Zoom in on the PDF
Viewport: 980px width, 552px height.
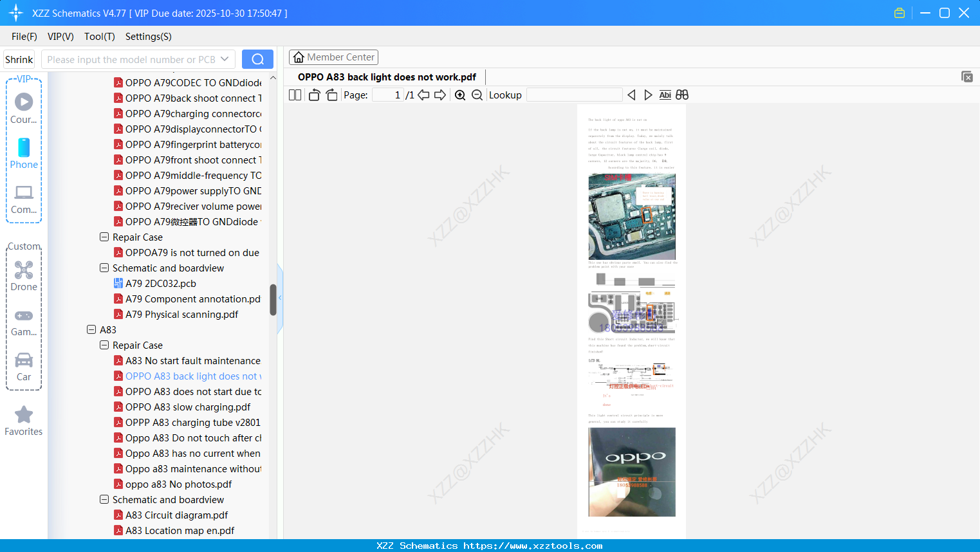point(460,95)
